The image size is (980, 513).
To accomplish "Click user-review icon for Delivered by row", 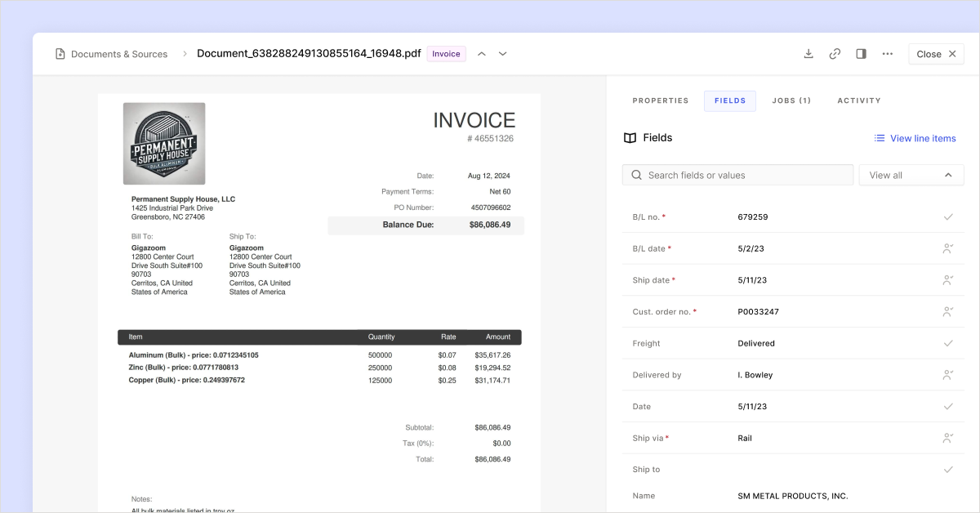I will pos(948,375).
